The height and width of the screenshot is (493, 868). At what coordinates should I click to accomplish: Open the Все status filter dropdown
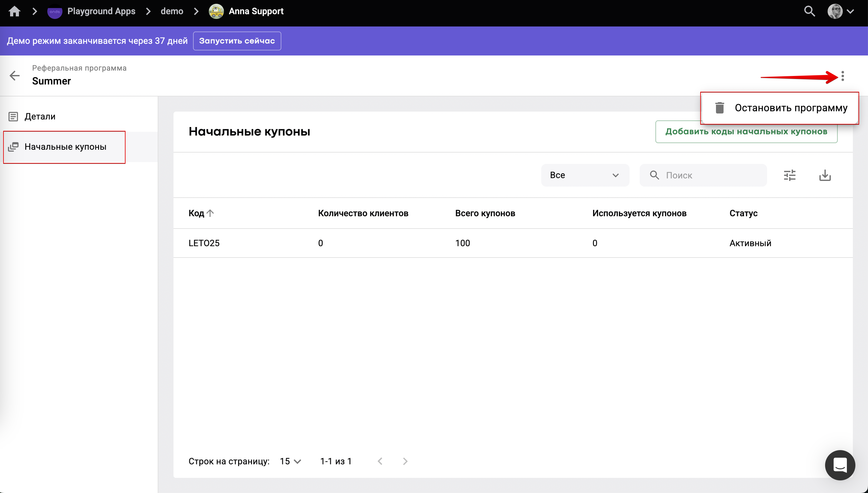point(585,175)
